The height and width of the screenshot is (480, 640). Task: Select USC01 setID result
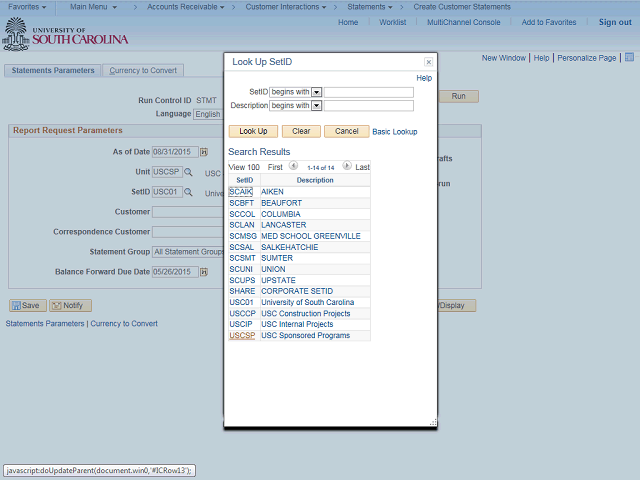(x=241, y=302)
